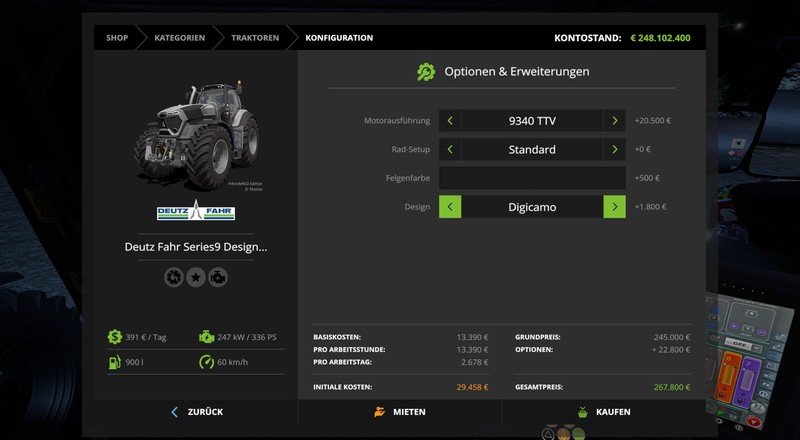Click the engine badge under the tractor name
Screen dimensions: 800x440
point(217,277)
